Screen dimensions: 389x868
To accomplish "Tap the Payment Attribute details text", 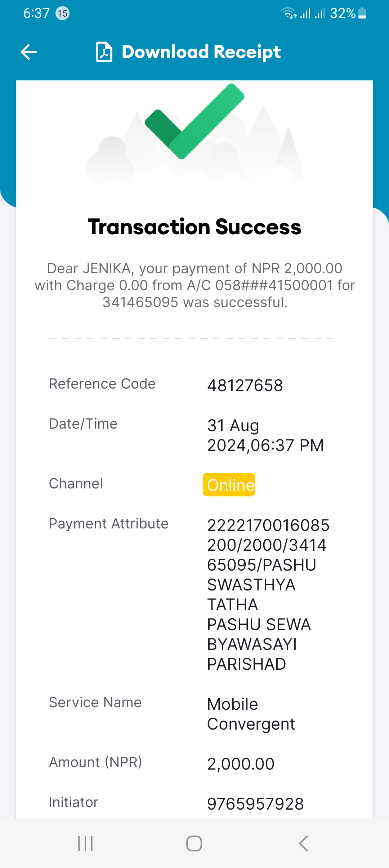I will (x=268, y=594).
